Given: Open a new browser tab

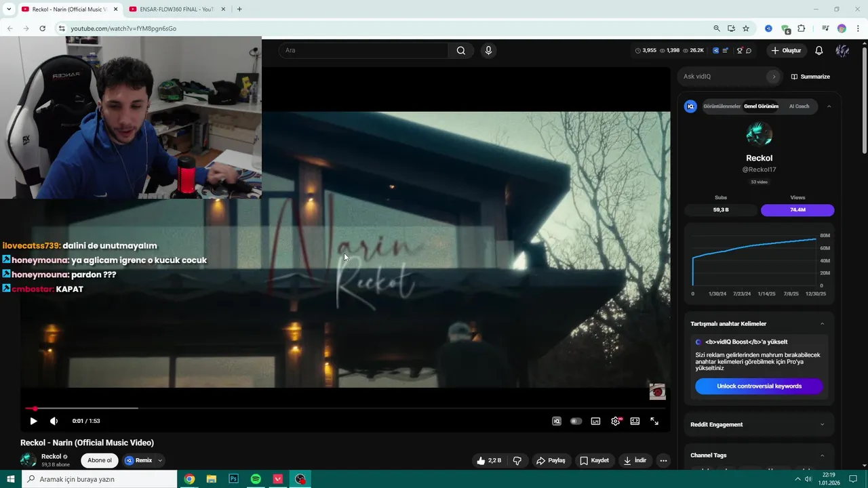Looking at the screenshot, I should 239,9.
